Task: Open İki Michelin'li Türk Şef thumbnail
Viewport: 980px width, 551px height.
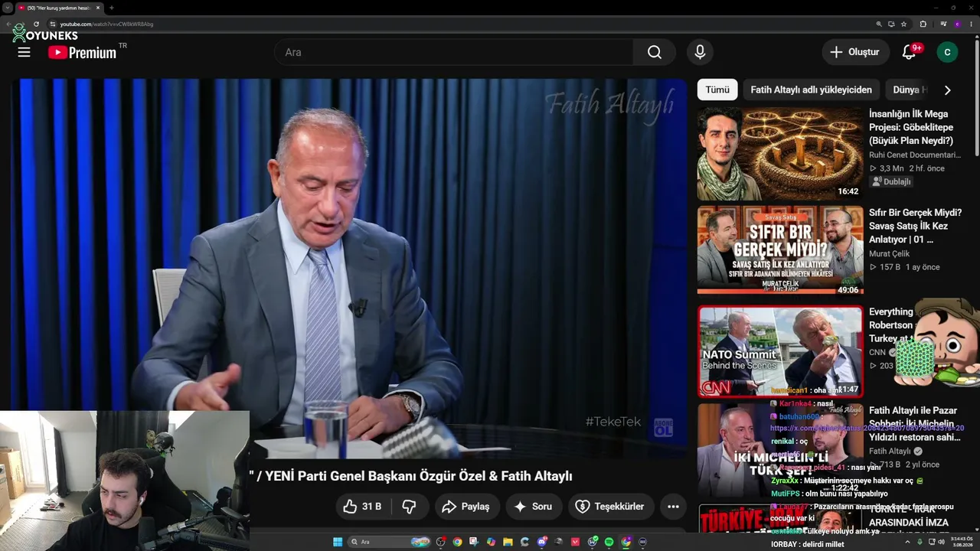Action: pyautogui.click(x=780, y=450)
